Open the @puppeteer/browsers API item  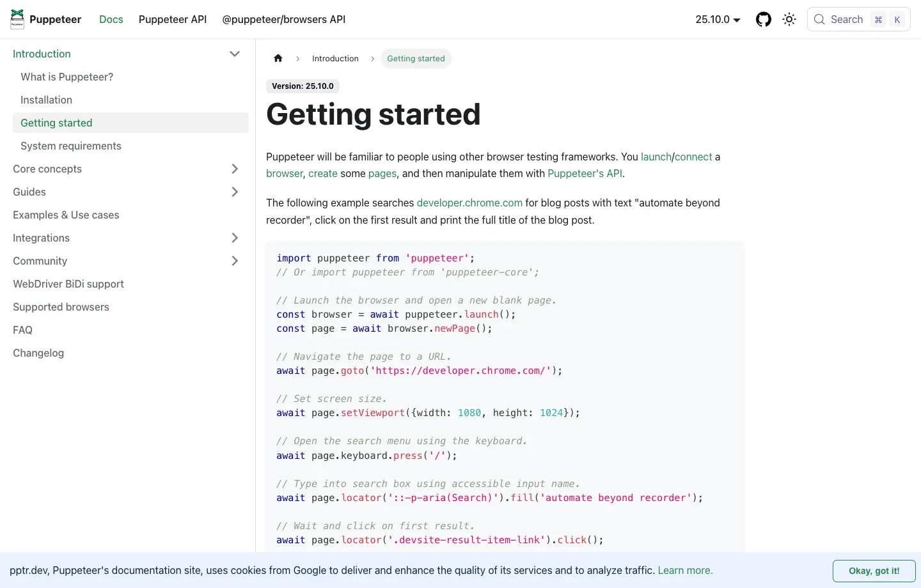click(284, 19)
